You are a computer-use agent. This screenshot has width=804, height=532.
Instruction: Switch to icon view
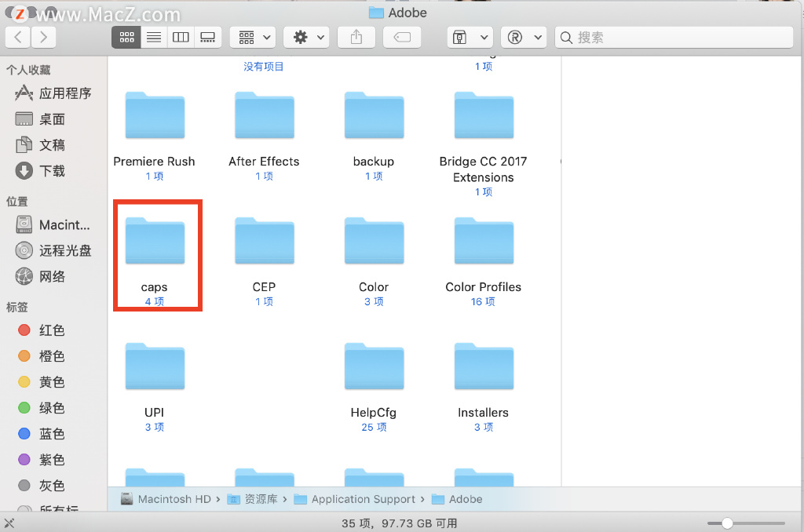click(126, 37)
